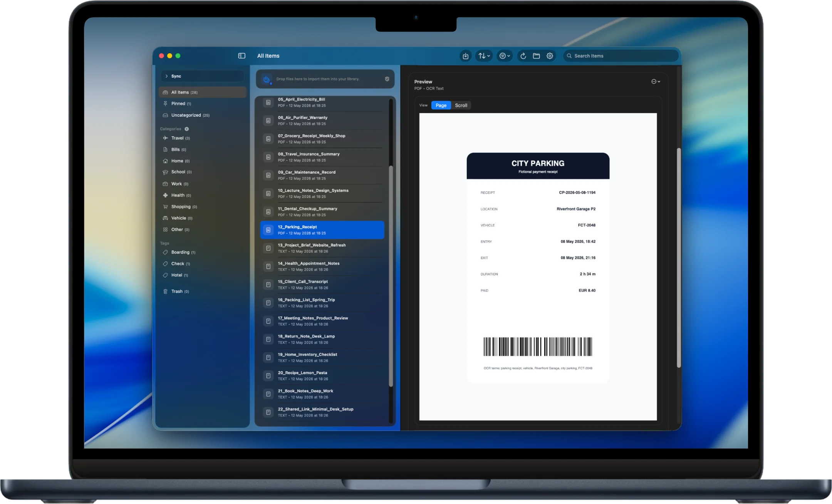
Task: Expand the Sync section
Action: [x=203, y=76]
